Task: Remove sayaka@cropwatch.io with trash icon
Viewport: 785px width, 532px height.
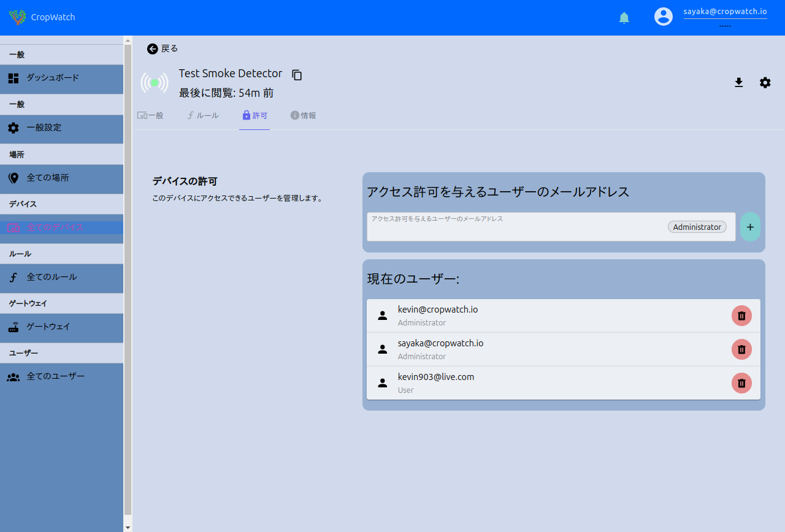Action: pyautogui.click(x=741, y=349)
